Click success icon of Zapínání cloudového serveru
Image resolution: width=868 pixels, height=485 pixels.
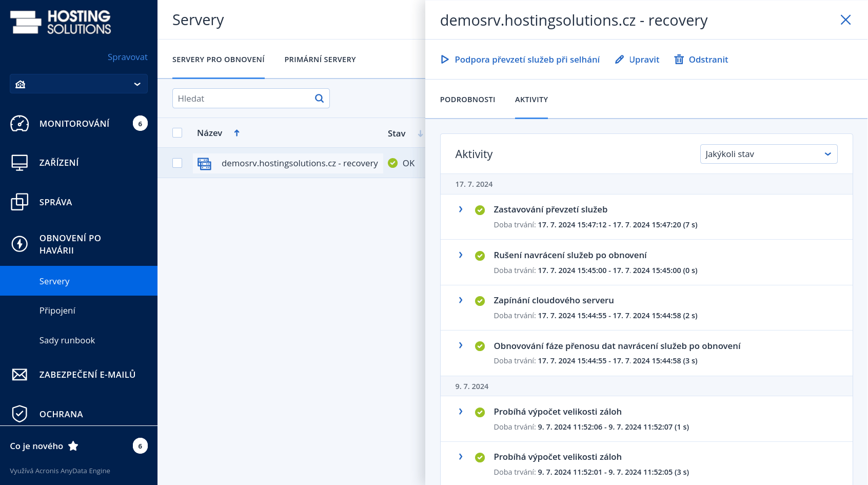click(x=480, y=301)
